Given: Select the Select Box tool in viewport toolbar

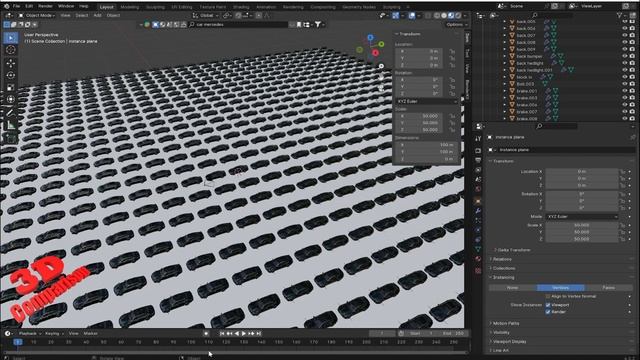Looking at the screenshot, I should pos(11,38).
